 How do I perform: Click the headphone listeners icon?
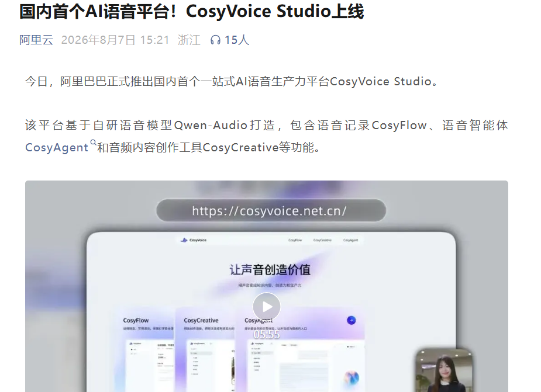216,40
